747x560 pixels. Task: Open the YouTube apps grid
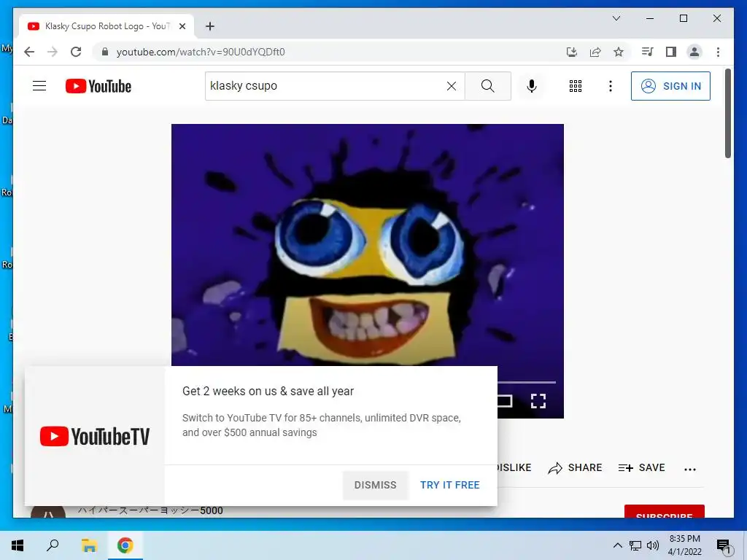576,86
